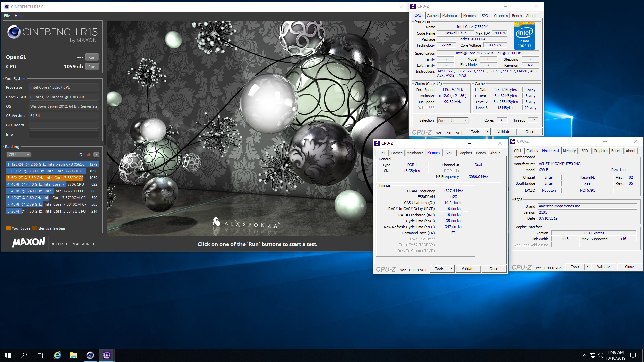644x362 pixels.
Task: Run the OpenGL benchmark test
Action: [92, 57]
